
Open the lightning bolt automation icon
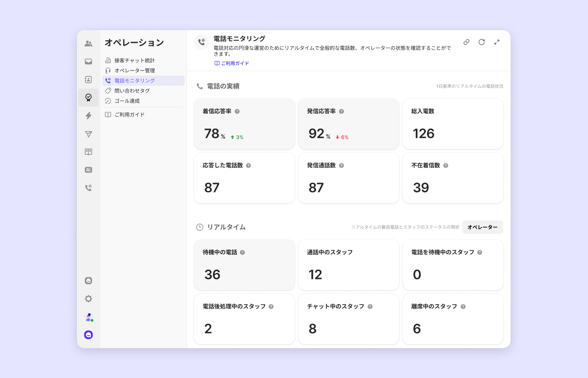pos(88,116)
